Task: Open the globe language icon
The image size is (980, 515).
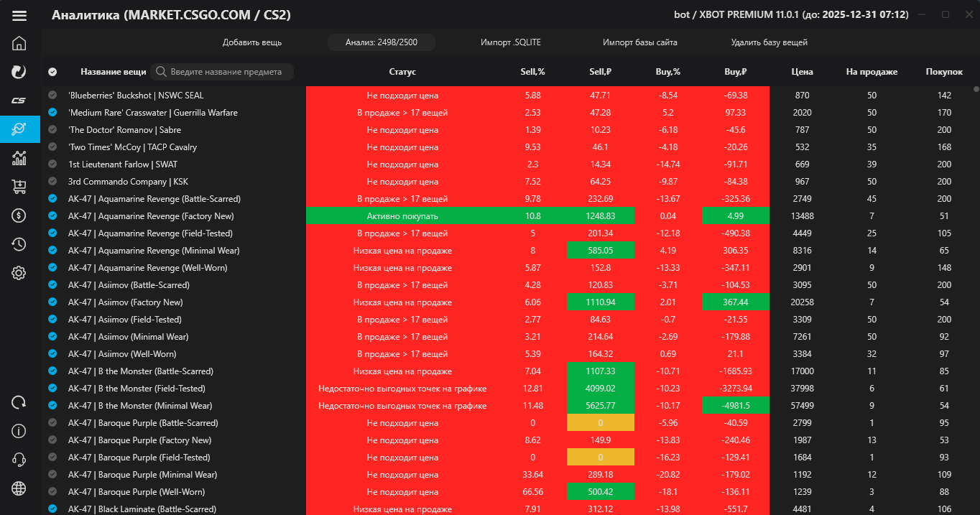Action: [19, 488]
